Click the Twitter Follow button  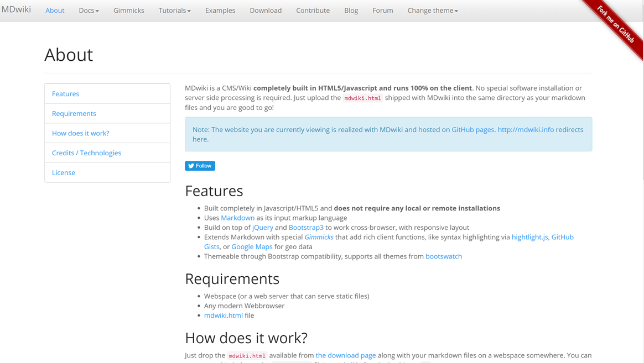199,166
